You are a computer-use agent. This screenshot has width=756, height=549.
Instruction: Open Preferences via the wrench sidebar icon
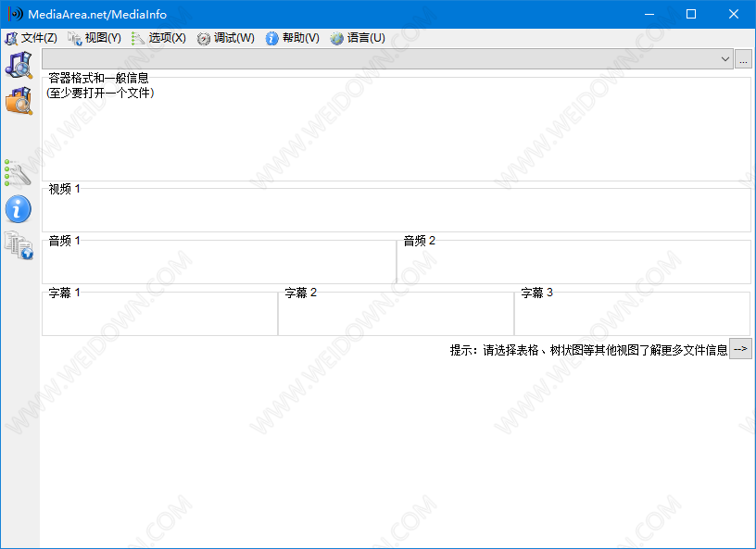point(19,172)
